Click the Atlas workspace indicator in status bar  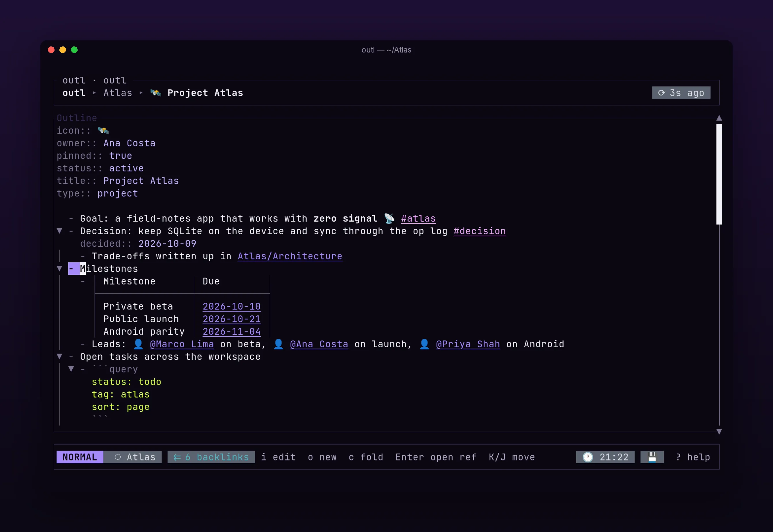click(132, 457)
